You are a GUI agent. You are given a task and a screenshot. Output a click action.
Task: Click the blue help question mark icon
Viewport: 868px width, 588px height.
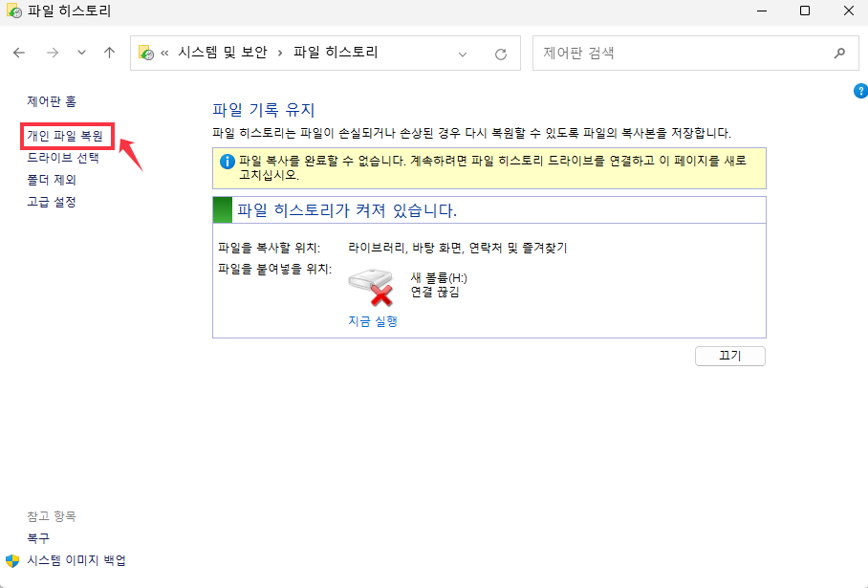point(859,91)
